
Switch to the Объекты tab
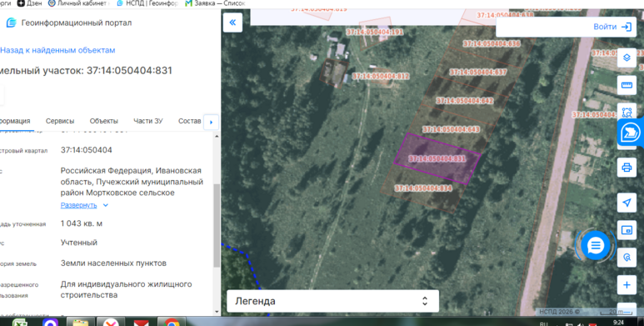[x=104, y=121]
